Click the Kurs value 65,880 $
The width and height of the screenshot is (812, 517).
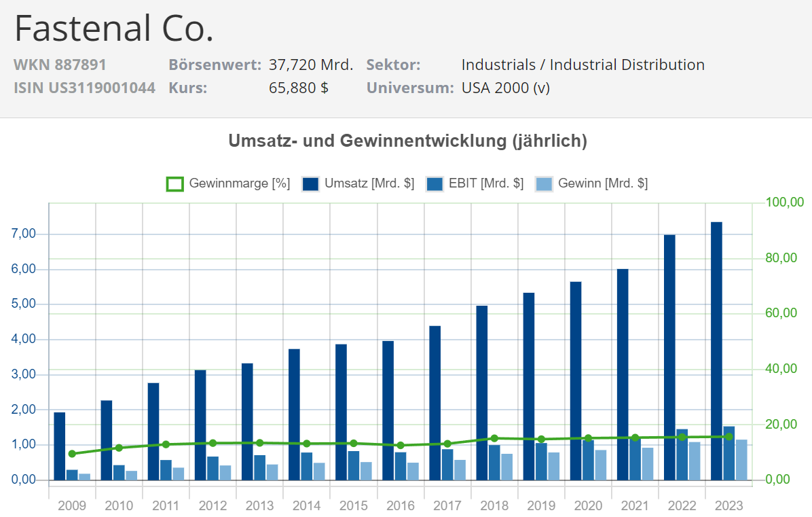(x=298, y=88)
